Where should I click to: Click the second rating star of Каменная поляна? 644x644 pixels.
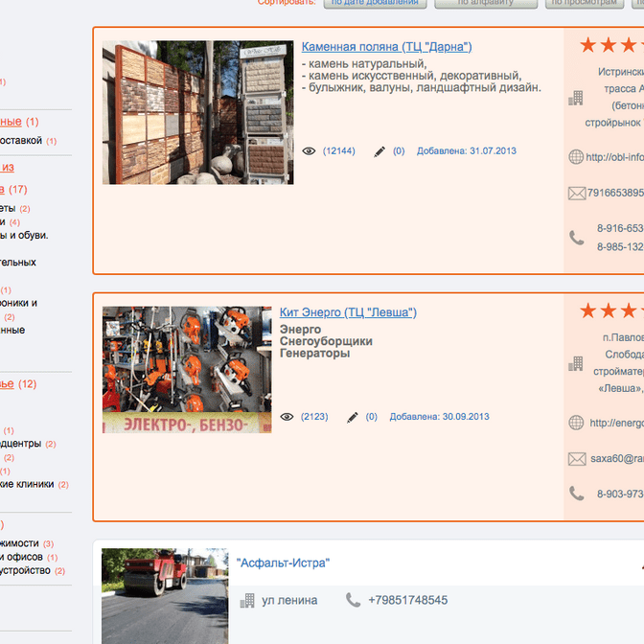609,45
